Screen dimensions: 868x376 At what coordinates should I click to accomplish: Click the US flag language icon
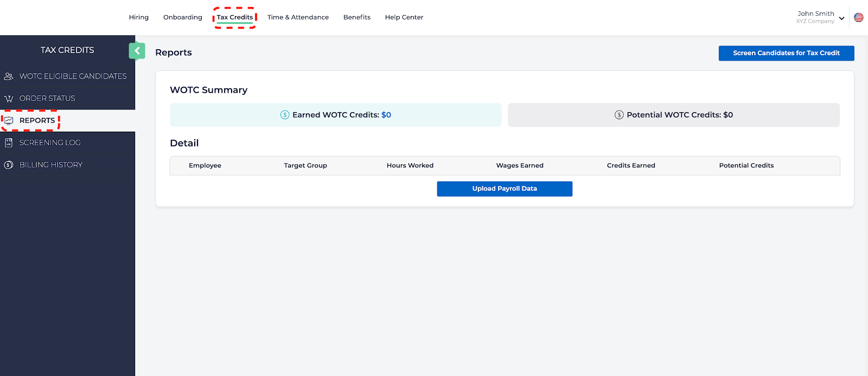point(859,17)
